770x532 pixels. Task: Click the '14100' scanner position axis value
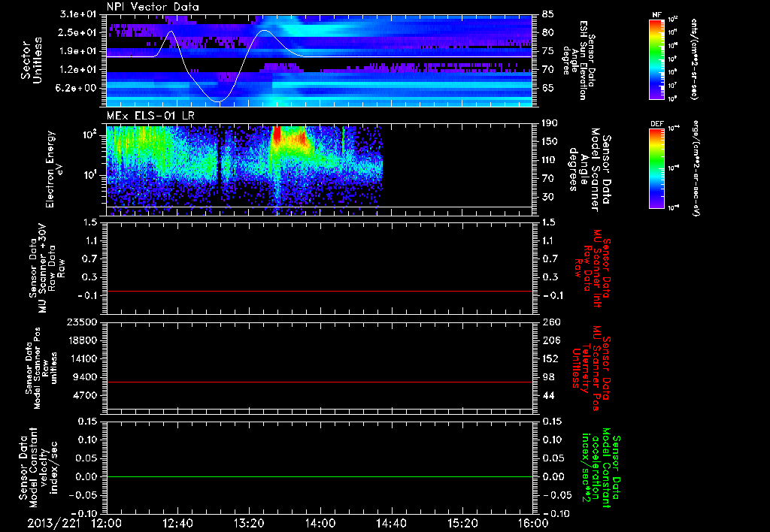(x=82, y=358)
